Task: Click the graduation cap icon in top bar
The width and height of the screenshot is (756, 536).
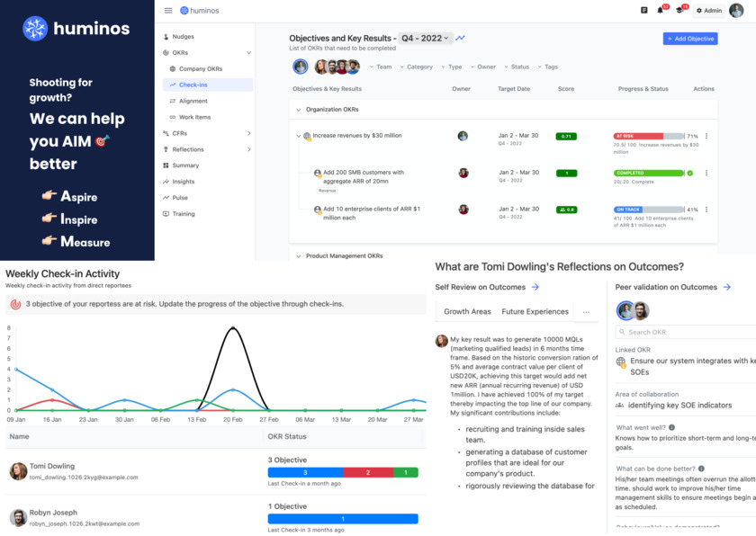Action: pyautogui.click(x=679, y=11)
